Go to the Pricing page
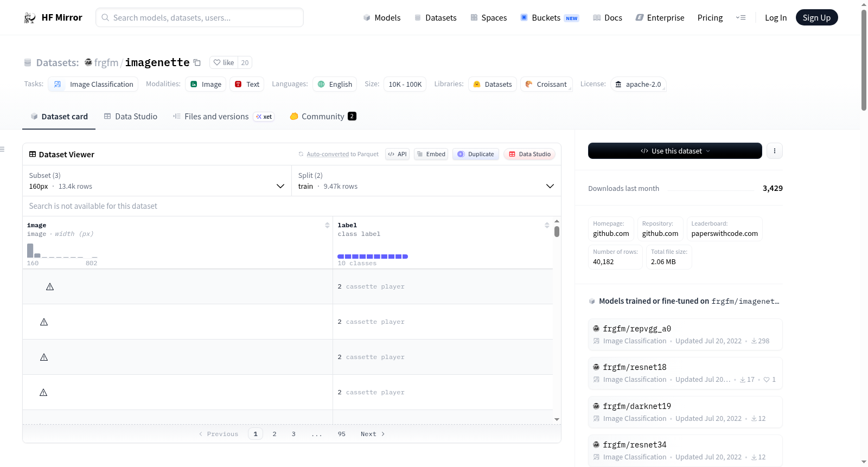868x467 pixels. click(710, 18)
